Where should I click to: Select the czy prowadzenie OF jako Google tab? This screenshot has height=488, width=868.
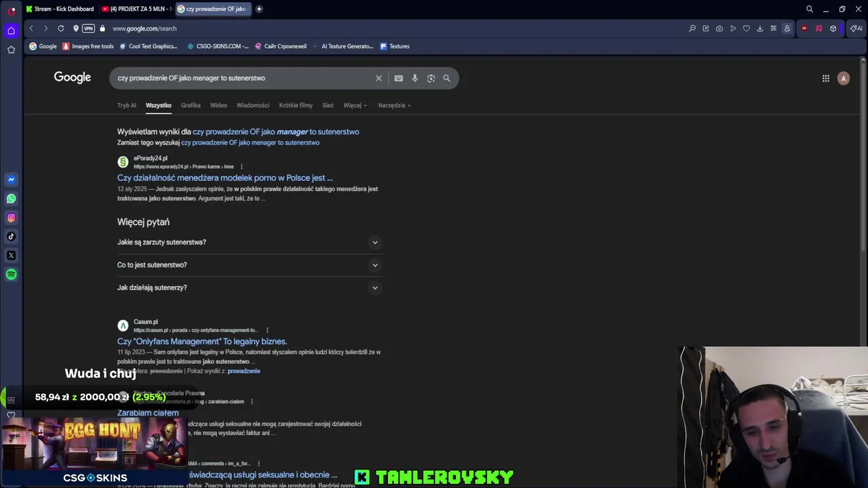click(212, 9)
